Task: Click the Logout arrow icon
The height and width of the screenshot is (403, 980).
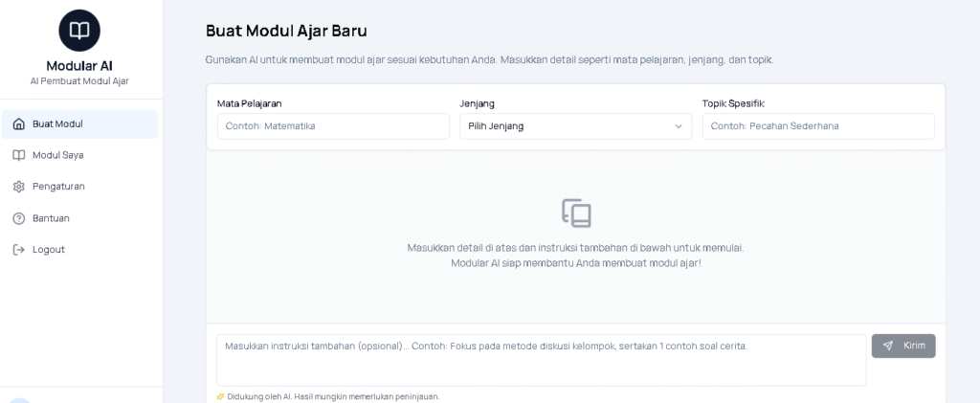Action: coord(18,250)
